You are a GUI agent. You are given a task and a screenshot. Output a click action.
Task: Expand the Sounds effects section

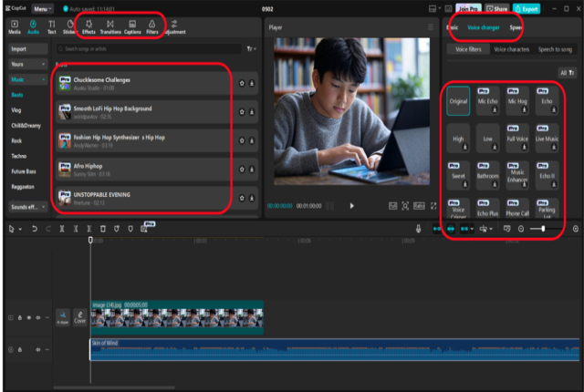point(28,207)
